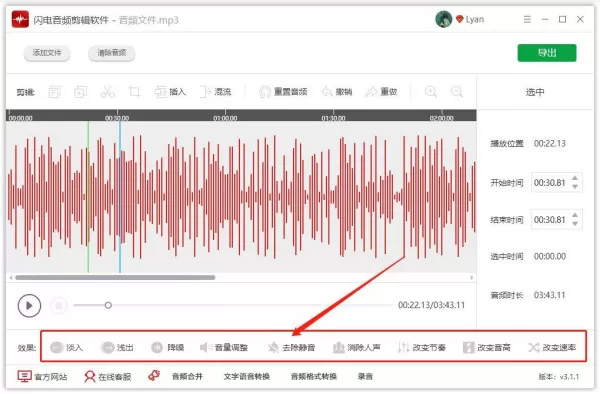Viewport: 600px width, 394px height.
Task: Click the 01:30.00 mark on the time ruler
Action: tap(333, 118)
